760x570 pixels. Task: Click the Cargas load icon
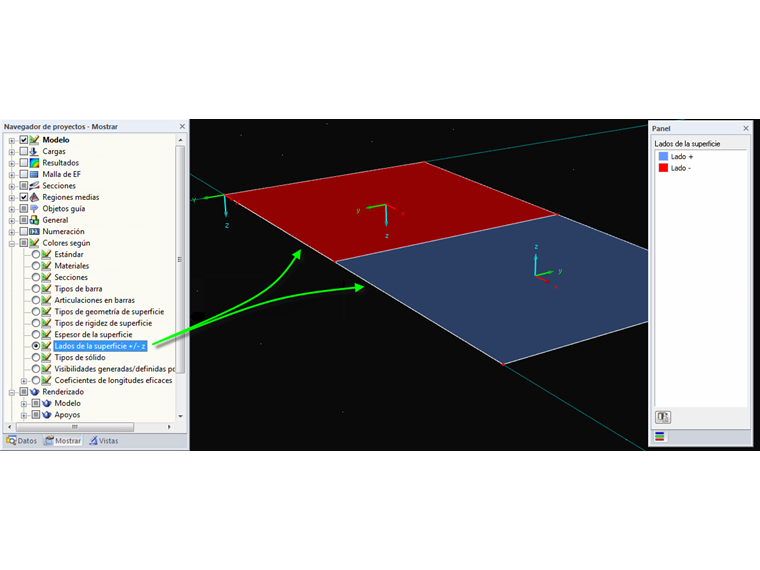click(34, 151)
